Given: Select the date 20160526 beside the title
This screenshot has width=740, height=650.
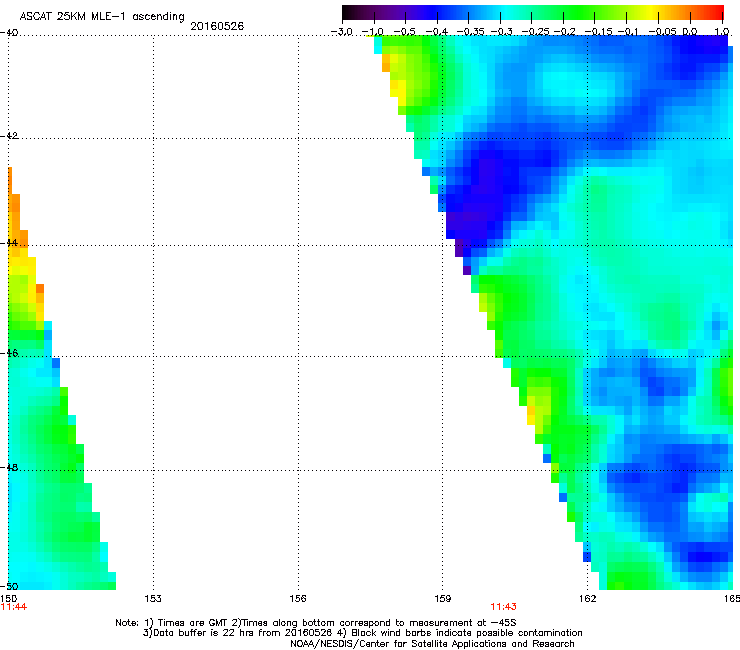Looking at the screenshot, I should (217, 26).
